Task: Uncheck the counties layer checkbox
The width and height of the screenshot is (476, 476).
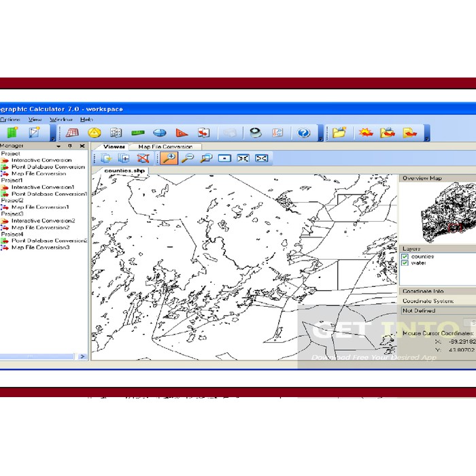Action: 405,256
